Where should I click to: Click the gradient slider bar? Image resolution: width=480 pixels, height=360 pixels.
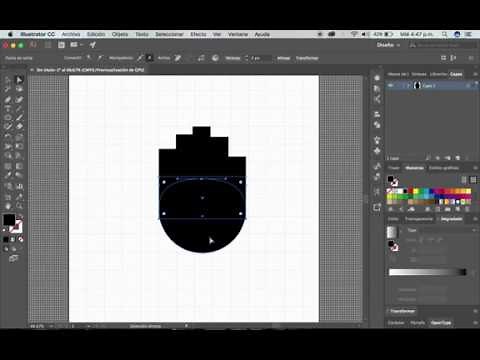coord(427,272)
